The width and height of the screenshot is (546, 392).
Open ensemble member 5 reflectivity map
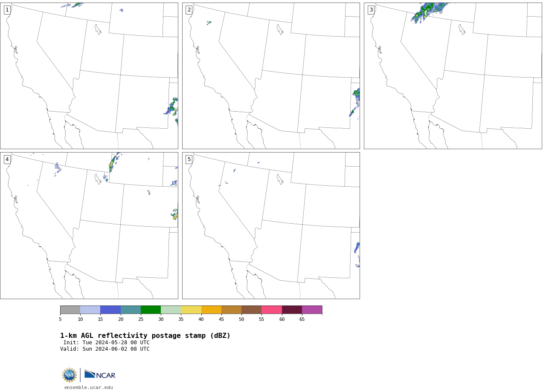271,225
